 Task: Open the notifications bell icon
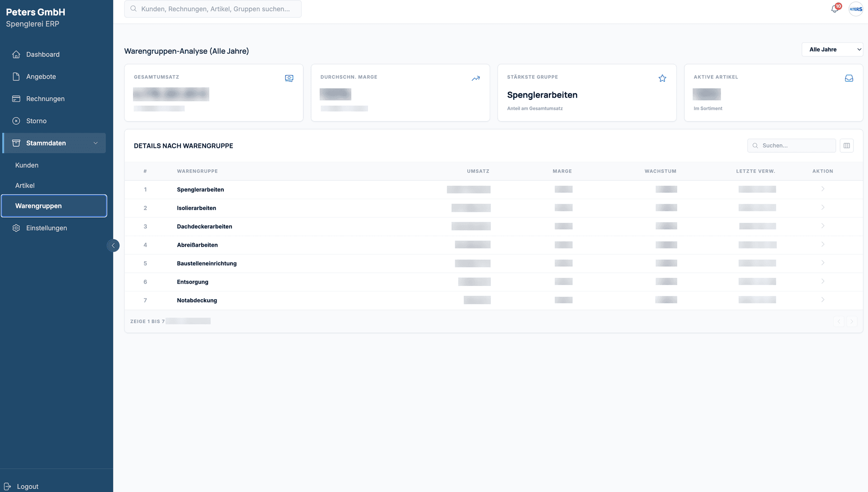coord(835,9)
